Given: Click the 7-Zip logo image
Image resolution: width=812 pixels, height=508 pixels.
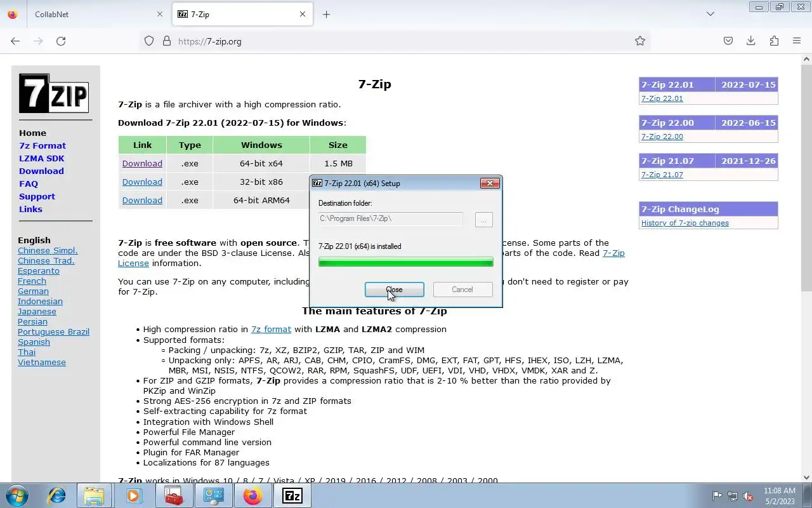Looking at the screenshot, I should (54, 93).
